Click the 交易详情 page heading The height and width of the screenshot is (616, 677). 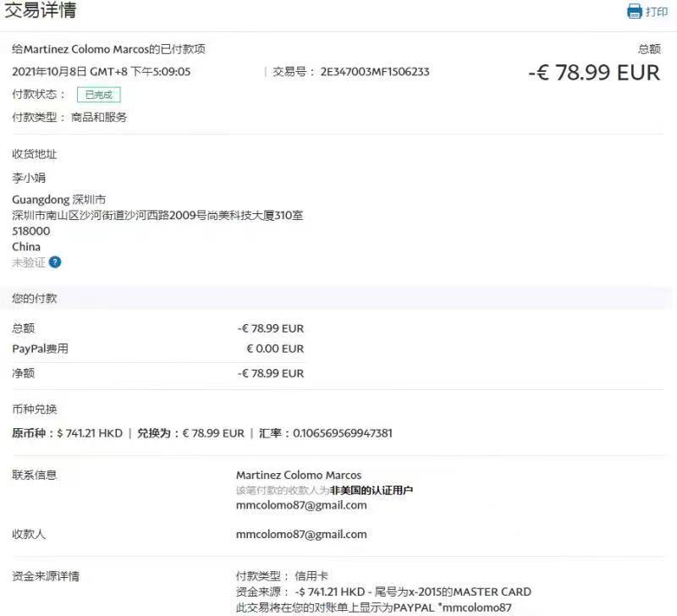pyautogui.click(x=40, y=10)
